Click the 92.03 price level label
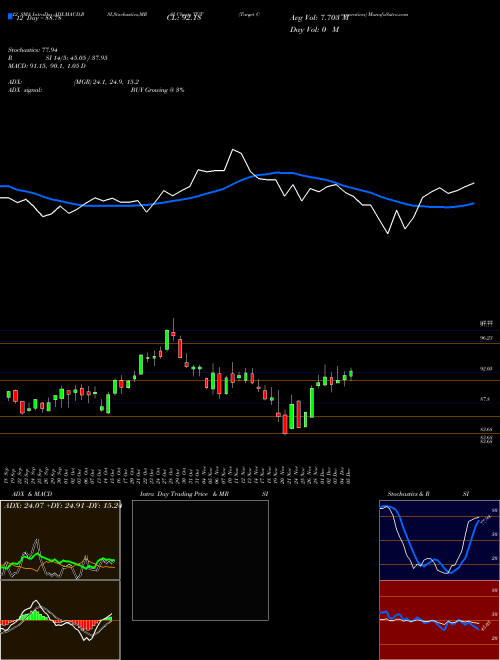 [x=486, y=369]
